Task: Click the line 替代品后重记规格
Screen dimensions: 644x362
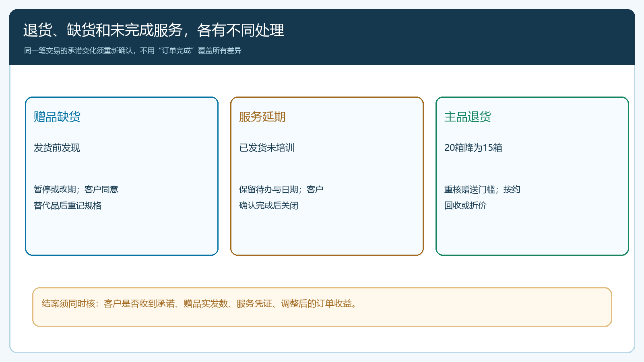Action: (x=68, y=206)
